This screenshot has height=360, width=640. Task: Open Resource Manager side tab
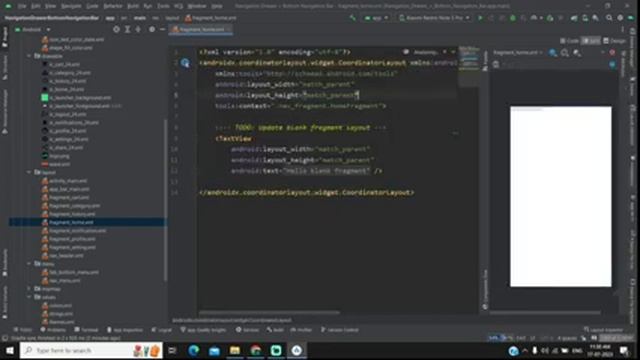coord(5,112)
